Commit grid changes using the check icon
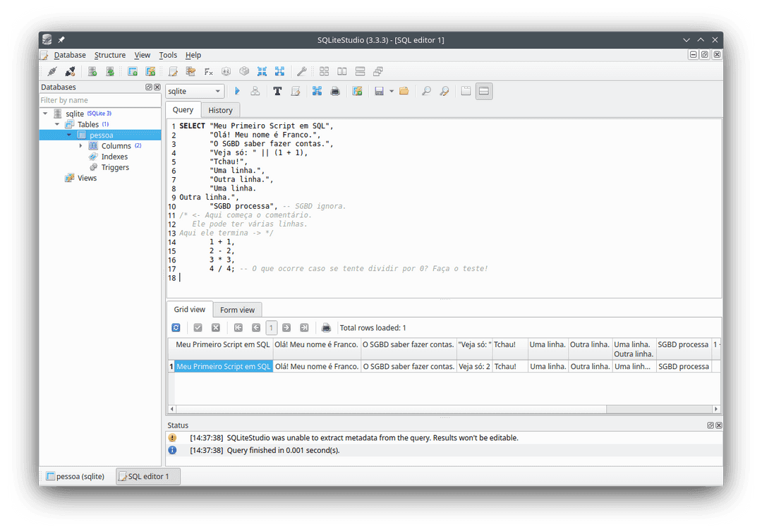The image size is (762, 532). 198,327
